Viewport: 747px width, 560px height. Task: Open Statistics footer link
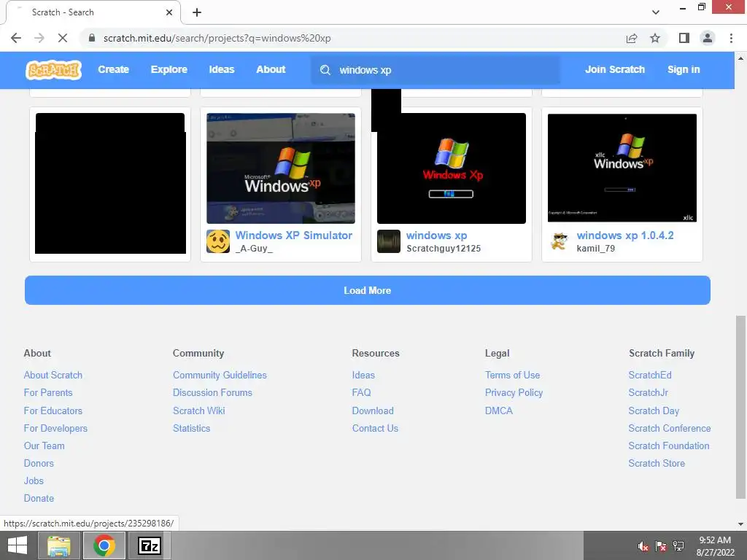(x=192, y=428)
